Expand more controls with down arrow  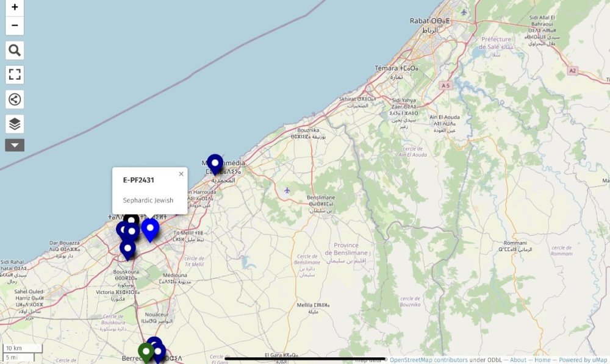15,145
